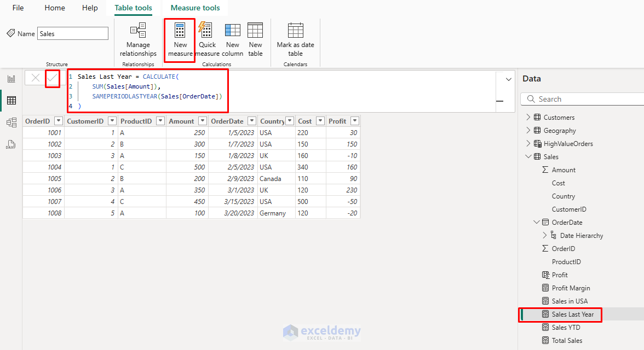644x350 pixels.
Task: Switch to the Home tab
Action: pos(55,8)
